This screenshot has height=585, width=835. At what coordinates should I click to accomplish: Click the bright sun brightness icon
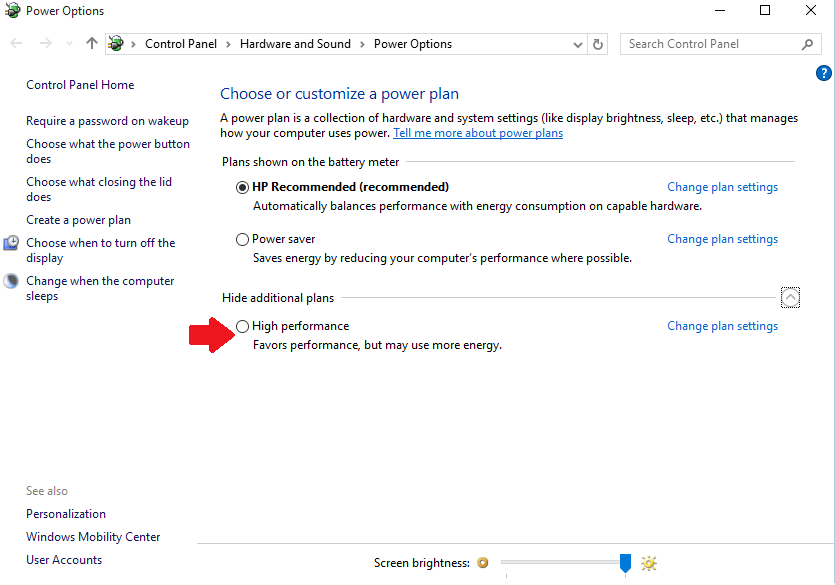coord(649,563)
